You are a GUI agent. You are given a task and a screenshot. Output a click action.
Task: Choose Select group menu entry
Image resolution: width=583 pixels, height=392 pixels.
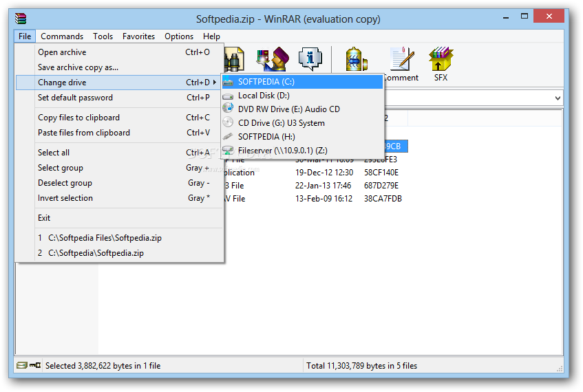pyautogui.click(x=119, y=168)
